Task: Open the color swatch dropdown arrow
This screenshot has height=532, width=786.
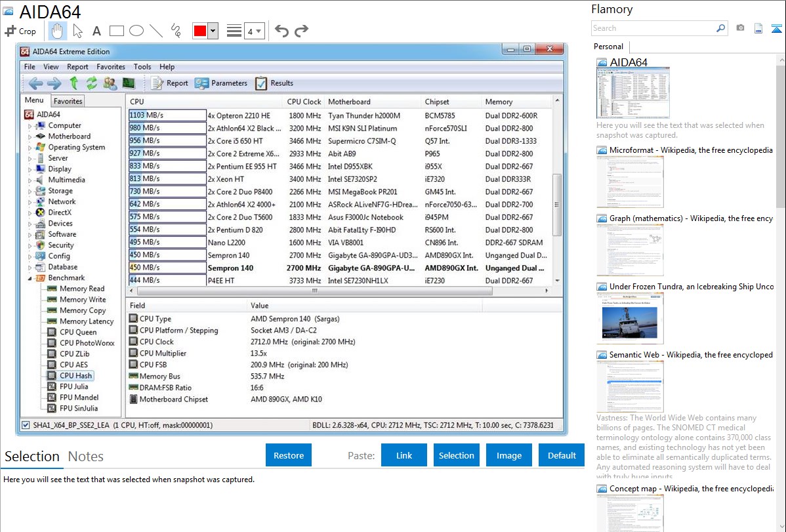Action: coord(213,31)
